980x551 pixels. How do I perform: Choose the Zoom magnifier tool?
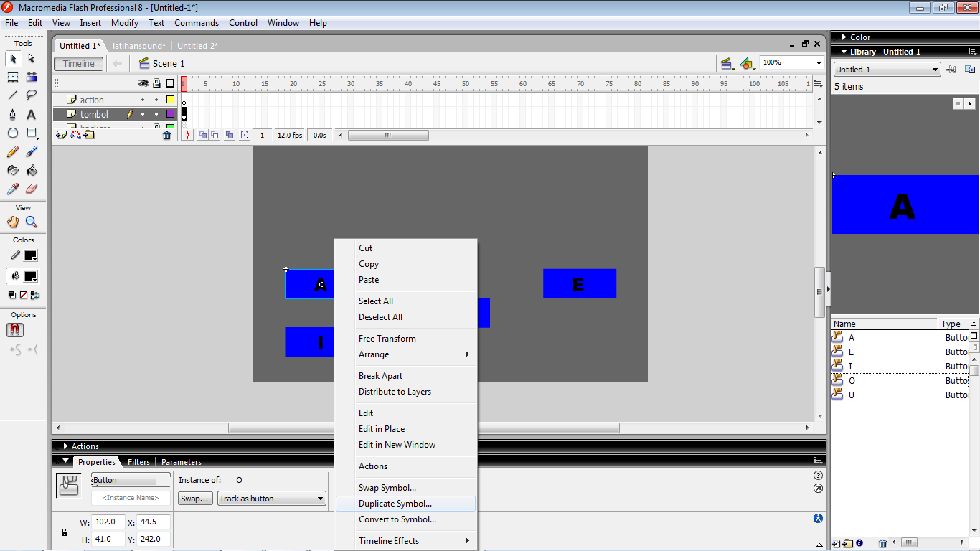(32, 222)
